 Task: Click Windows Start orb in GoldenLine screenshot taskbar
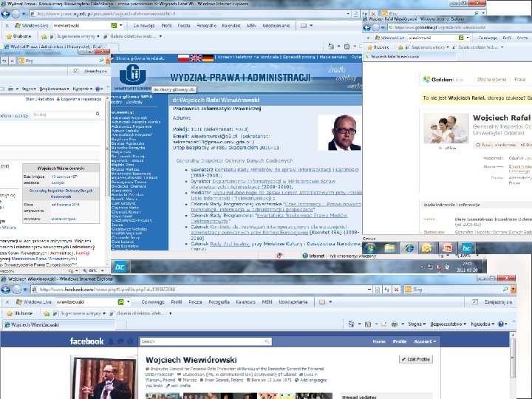coord(370,248)
